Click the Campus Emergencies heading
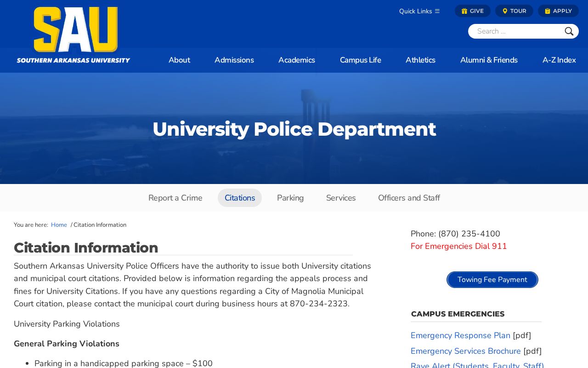The image size is (588, 368). (x=458, y=314)
